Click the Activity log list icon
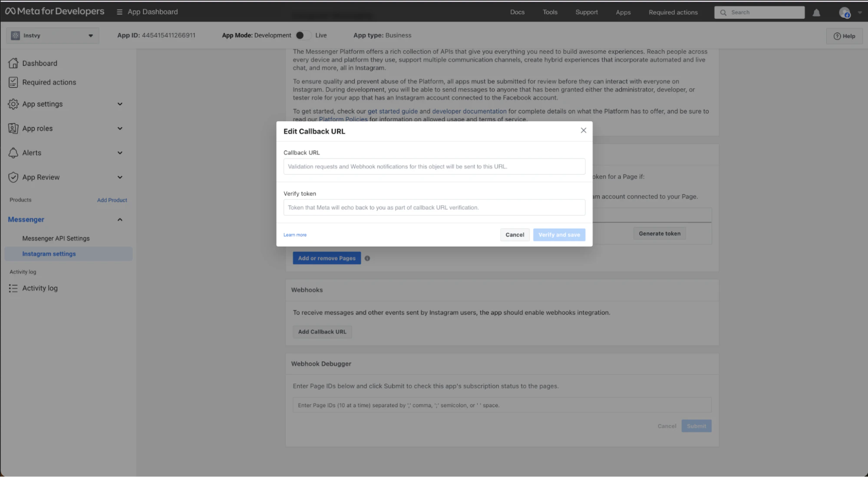This screenshot has width=868, height=477. tap(13, 288)
